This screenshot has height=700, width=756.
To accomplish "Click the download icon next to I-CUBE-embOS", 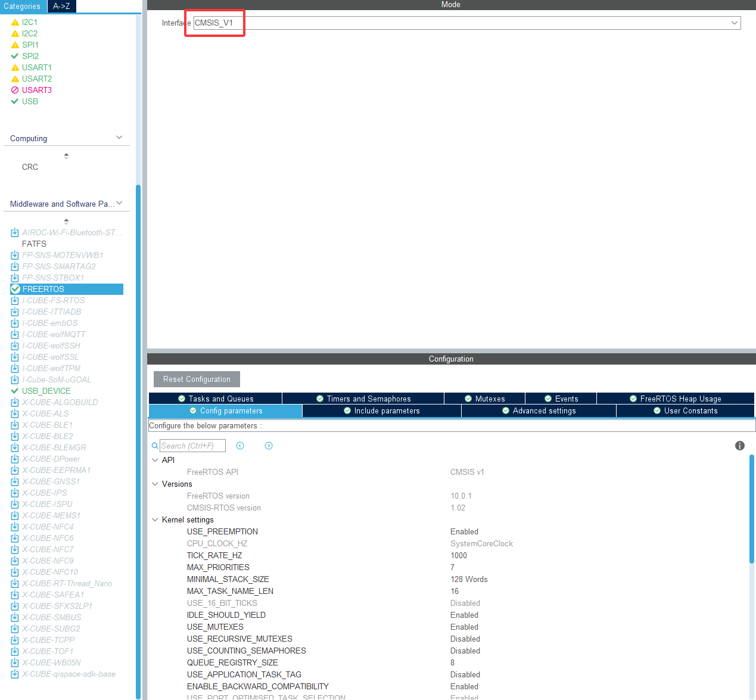I will point(15,323).
